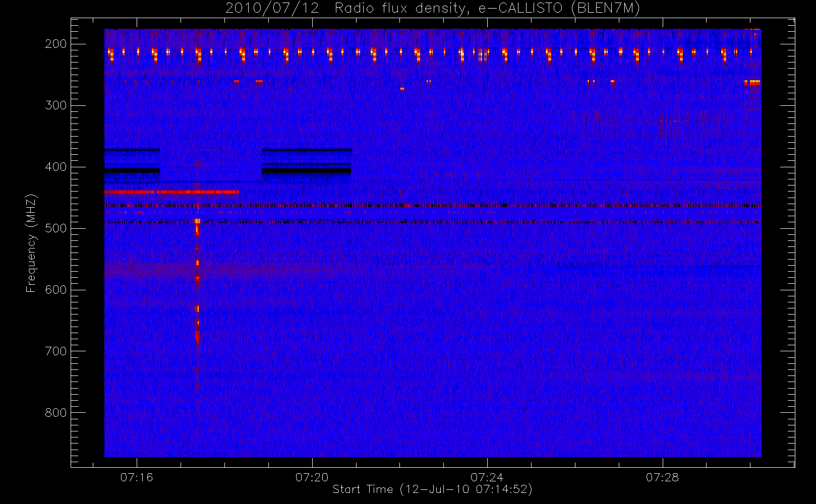The image size is (816, 504).
Task: Click the 07:16 time tick label
Action: (137, 477)
